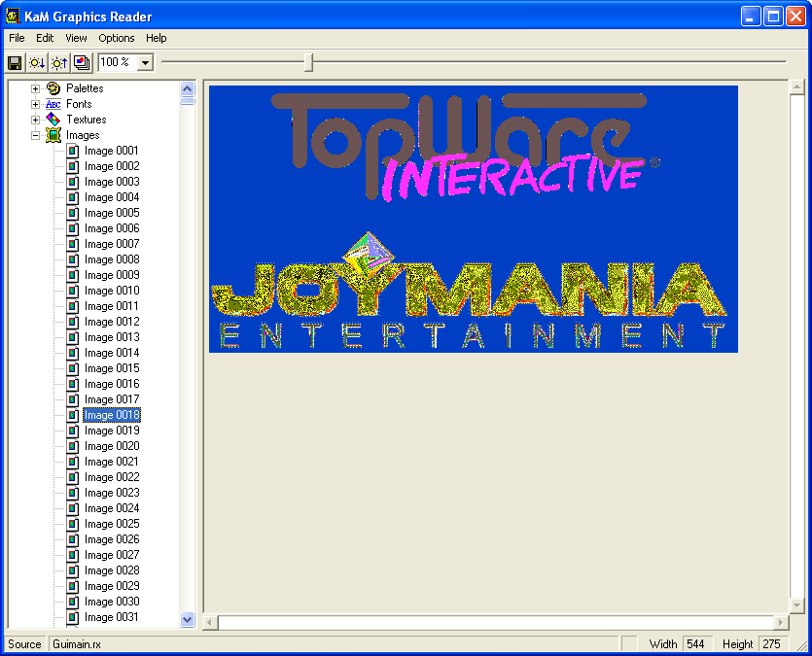The image size is (812, 656).
Task: Click the Textures category icon
Action: point(53,120)
